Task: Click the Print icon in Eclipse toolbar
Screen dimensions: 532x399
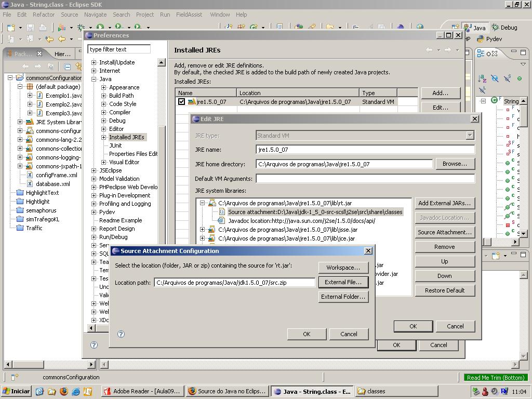Action: pyautogui.click(x=43, y=28)
